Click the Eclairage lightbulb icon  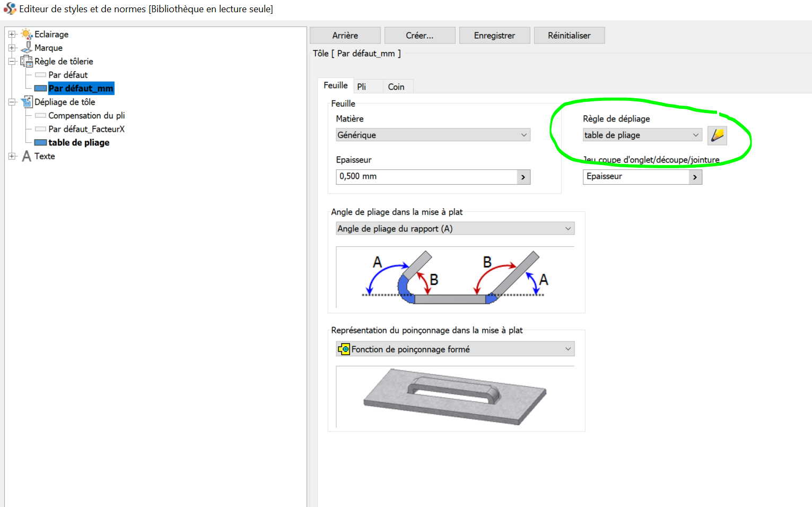click(x=27, y=34)
